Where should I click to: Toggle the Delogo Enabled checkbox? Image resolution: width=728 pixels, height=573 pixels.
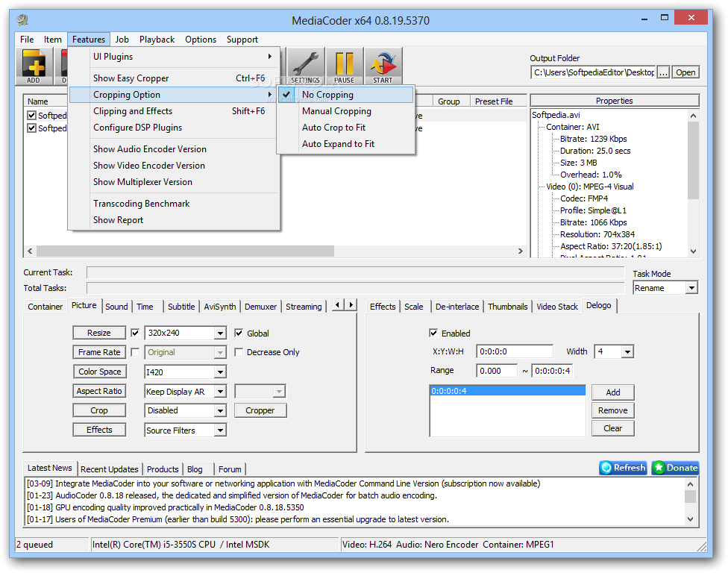[x=433, y=333]
